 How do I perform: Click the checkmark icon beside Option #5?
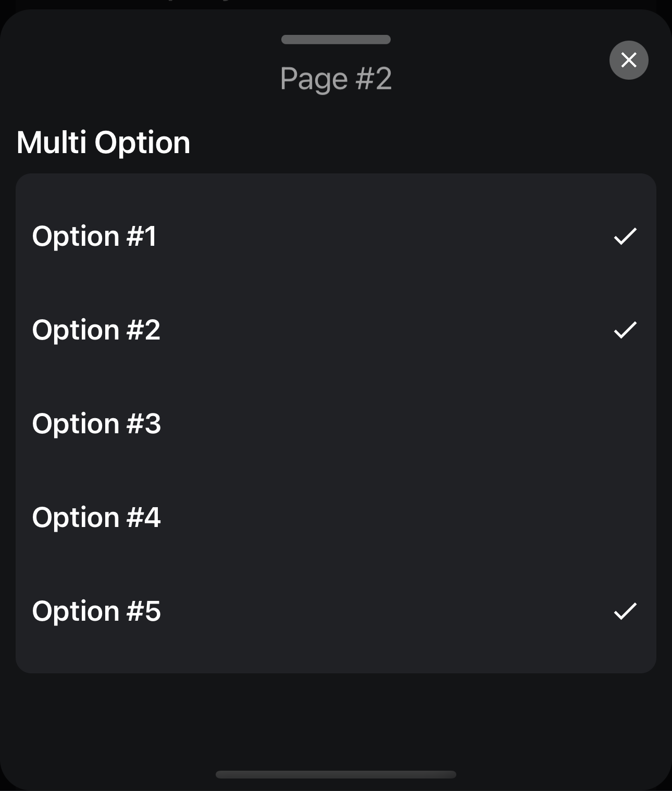point(625,611)
